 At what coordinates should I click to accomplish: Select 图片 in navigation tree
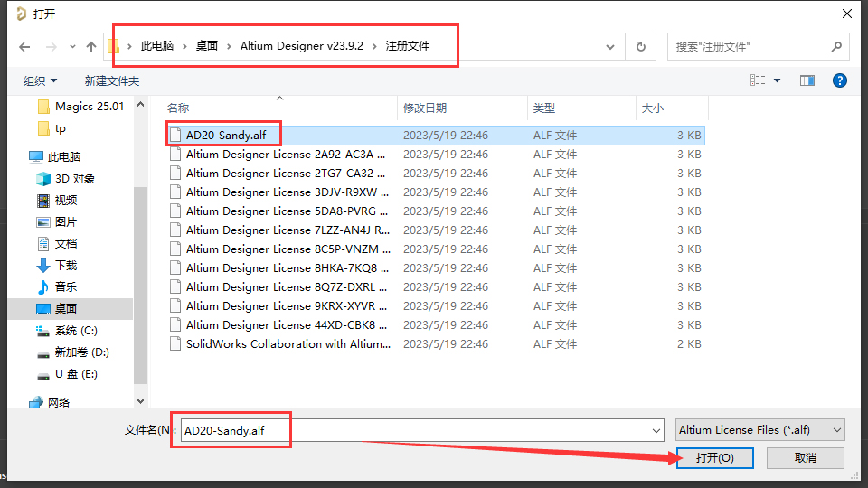(x=56, y=222)
